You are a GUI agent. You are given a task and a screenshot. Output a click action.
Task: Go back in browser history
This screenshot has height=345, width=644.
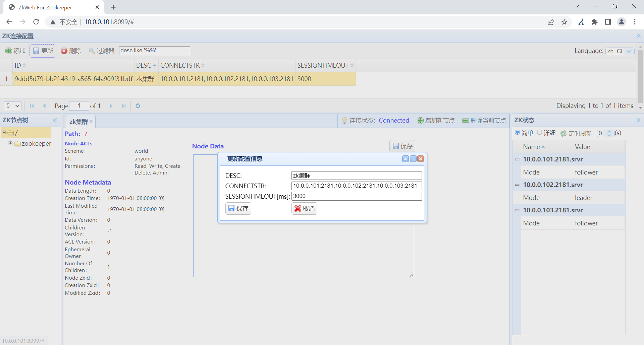tap(9, 22)
